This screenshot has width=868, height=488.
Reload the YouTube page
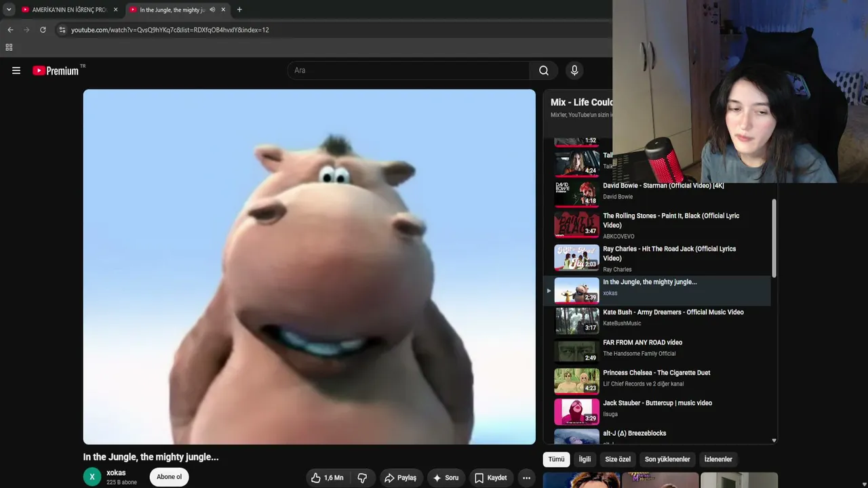coord(43,30)
